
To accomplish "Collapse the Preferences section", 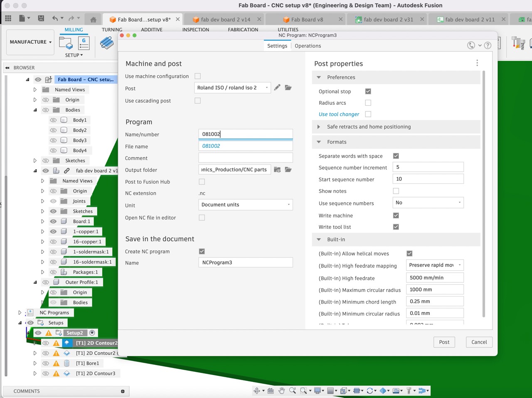I will [x=319, y=77].
